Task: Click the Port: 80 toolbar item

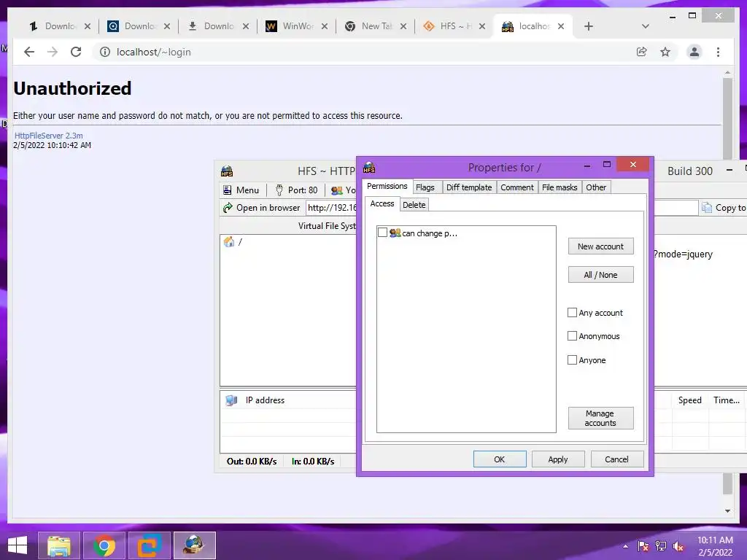Action: (296, 190)
